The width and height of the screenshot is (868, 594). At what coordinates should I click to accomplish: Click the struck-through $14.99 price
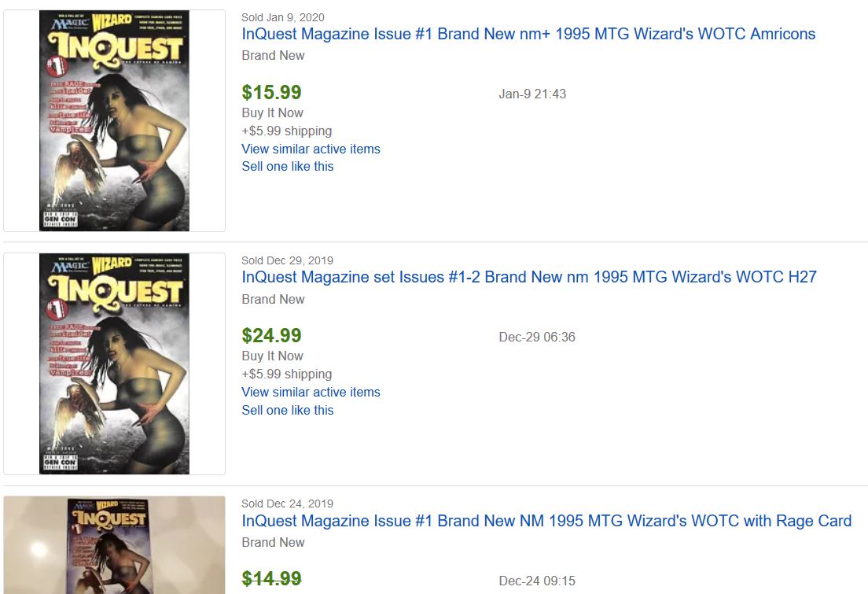tap(272, 579)
